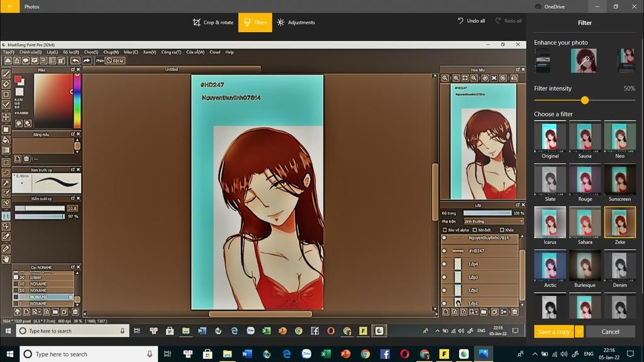Viewport: 644px width, 362px height.
Task: Go back with the Photos arrow button
Action: [x=10, y=6]
